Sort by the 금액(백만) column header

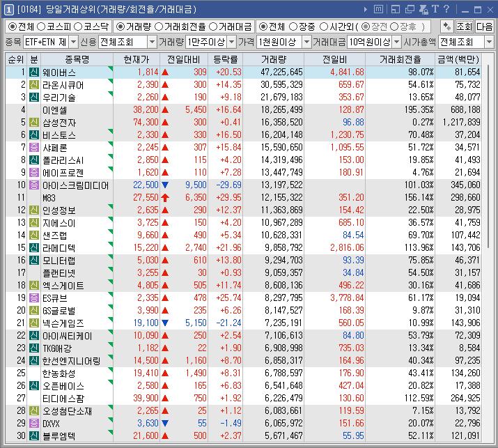[x=458, y=59]
